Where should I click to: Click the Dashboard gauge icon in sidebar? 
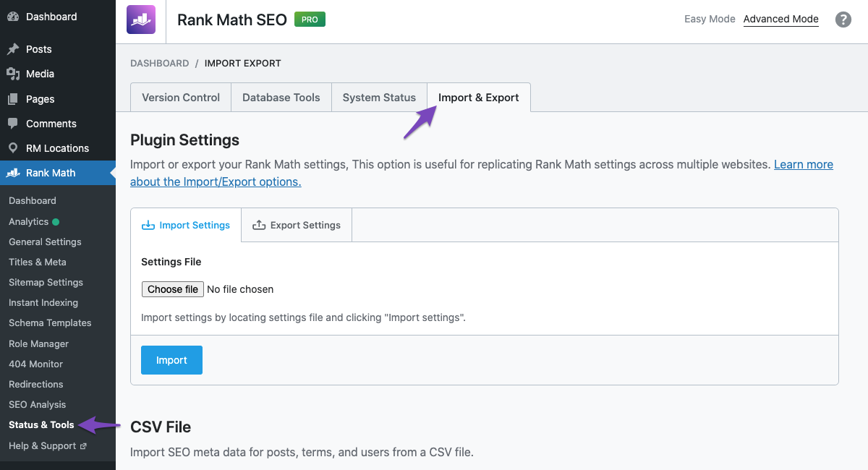[x=13, y=17]
